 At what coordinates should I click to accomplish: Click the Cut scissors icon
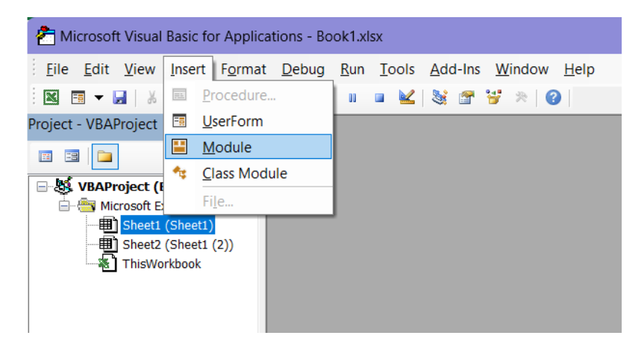tap(151, 98)
